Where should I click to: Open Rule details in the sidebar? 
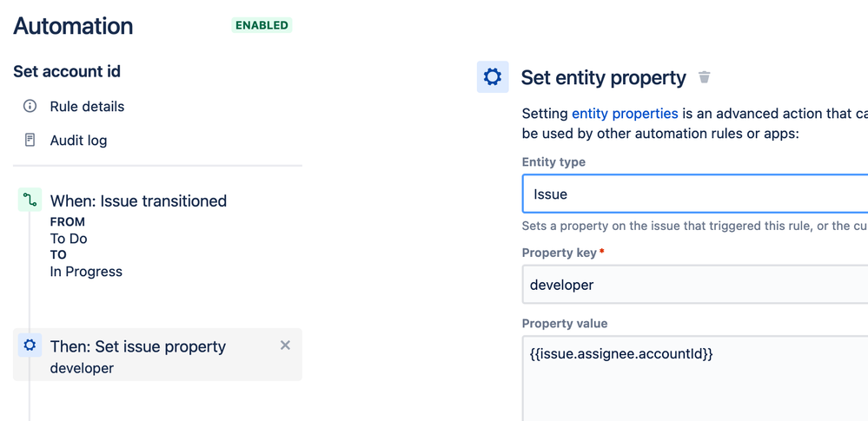tap(87, 106)
